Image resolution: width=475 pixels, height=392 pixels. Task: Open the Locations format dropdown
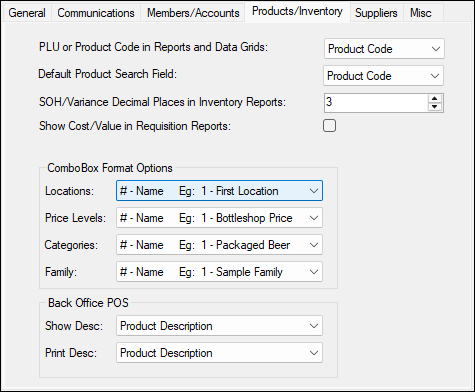[219, 191]
